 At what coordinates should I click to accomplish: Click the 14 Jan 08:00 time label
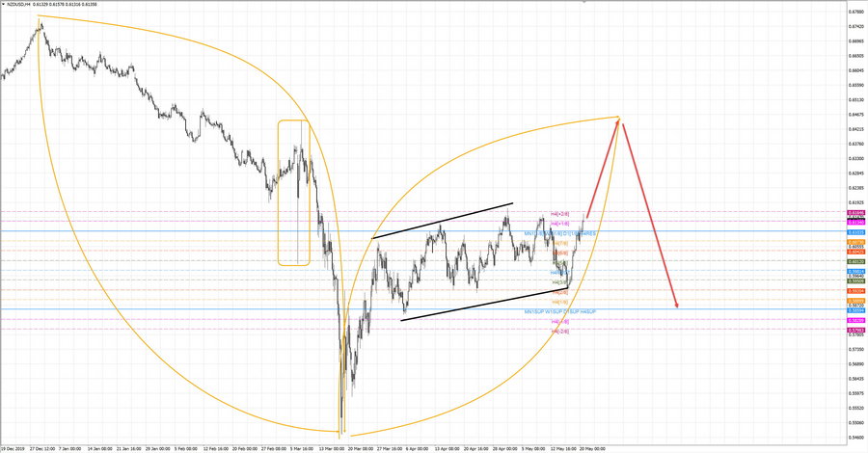tap(99, 449)
